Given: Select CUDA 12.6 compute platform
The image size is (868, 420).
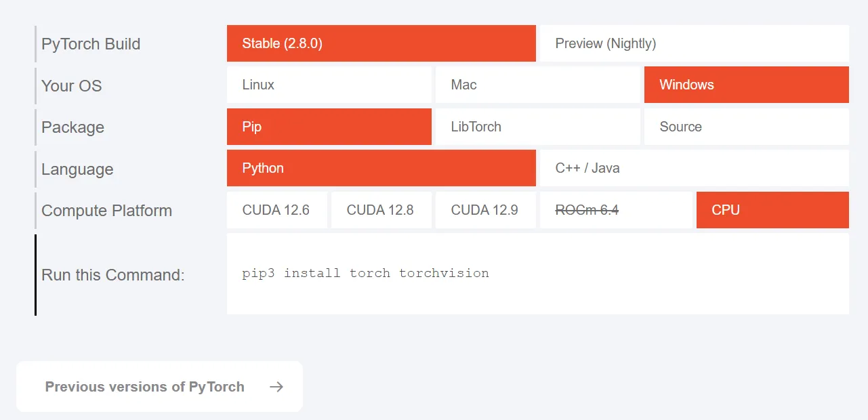Looking at the screenshot, I should [x=276, y=210].
